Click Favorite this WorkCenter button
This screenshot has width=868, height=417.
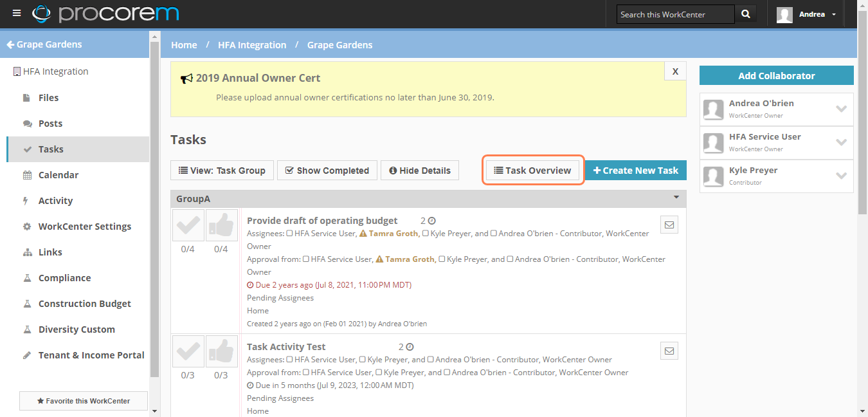84,401
